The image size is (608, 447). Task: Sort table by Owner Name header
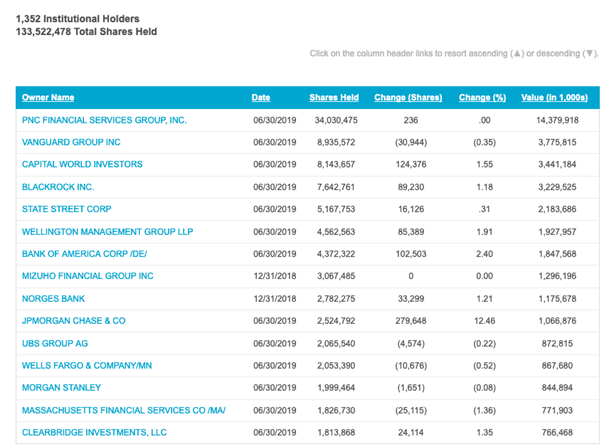(48, 97)
